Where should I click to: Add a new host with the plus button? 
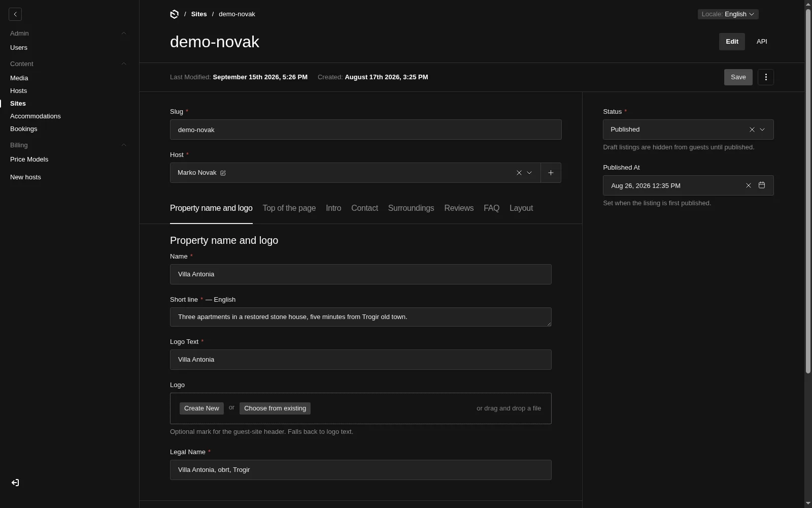(x=551, y=173)
